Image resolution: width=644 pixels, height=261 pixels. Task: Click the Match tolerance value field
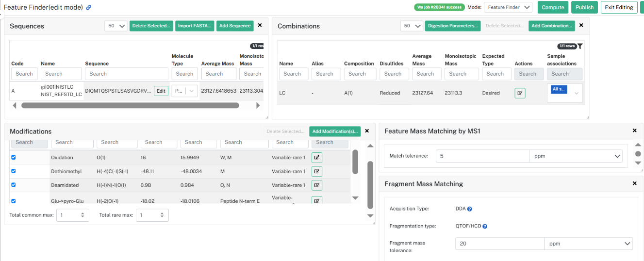pos(482,156)
